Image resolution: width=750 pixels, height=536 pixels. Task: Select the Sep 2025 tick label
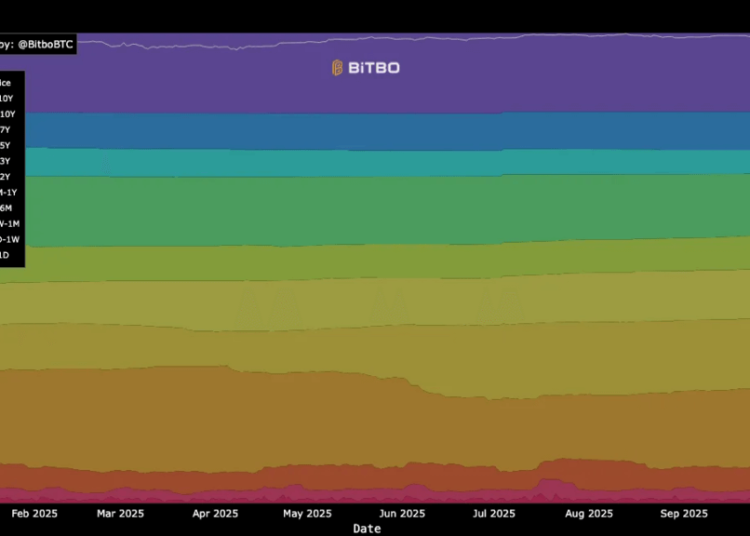683,514
